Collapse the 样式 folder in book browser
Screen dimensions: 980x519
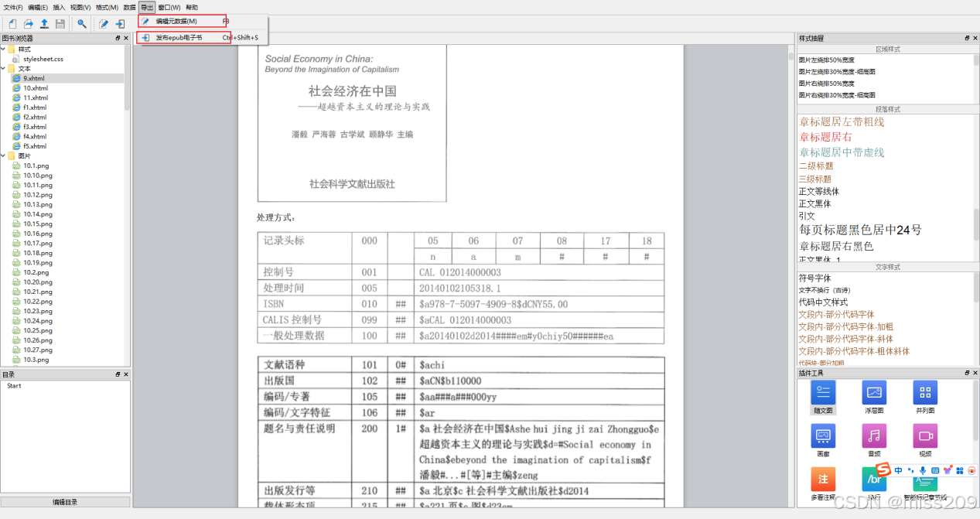pyautogui.click(x=3, y=50)
